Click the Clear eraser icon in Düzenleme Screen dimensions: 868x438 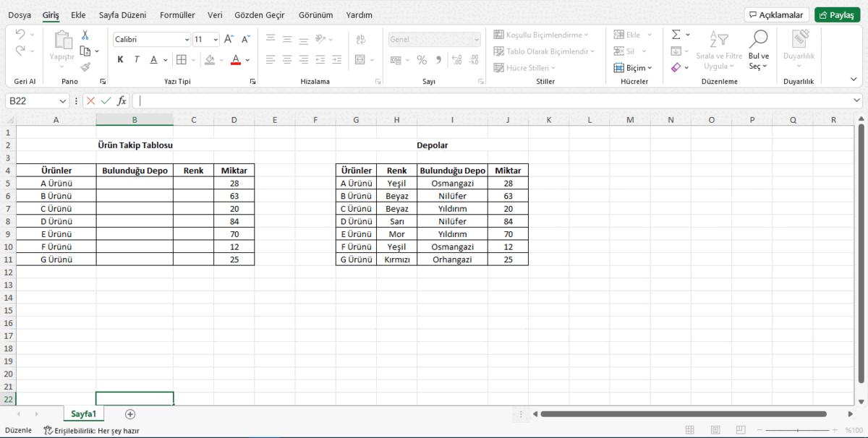pyautogui.click(x=676, y=67)
